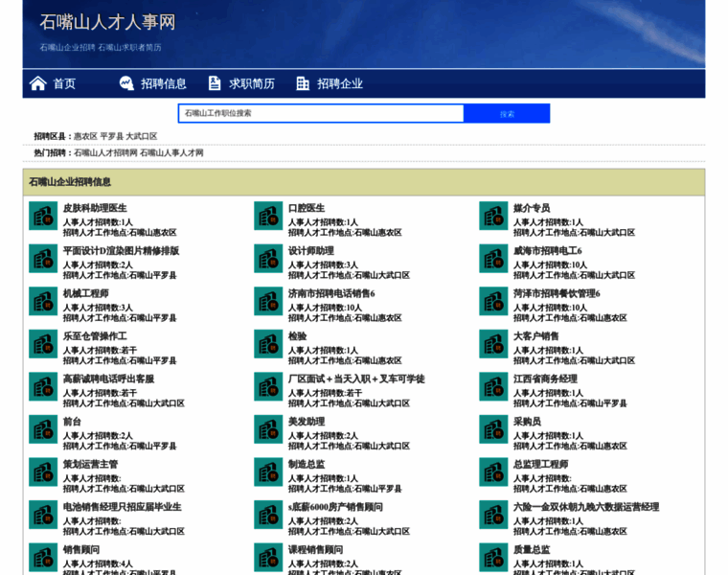Open the 大客户销售 job posting
The height and width of the screenshot is (575, 728).
point(536,335)
